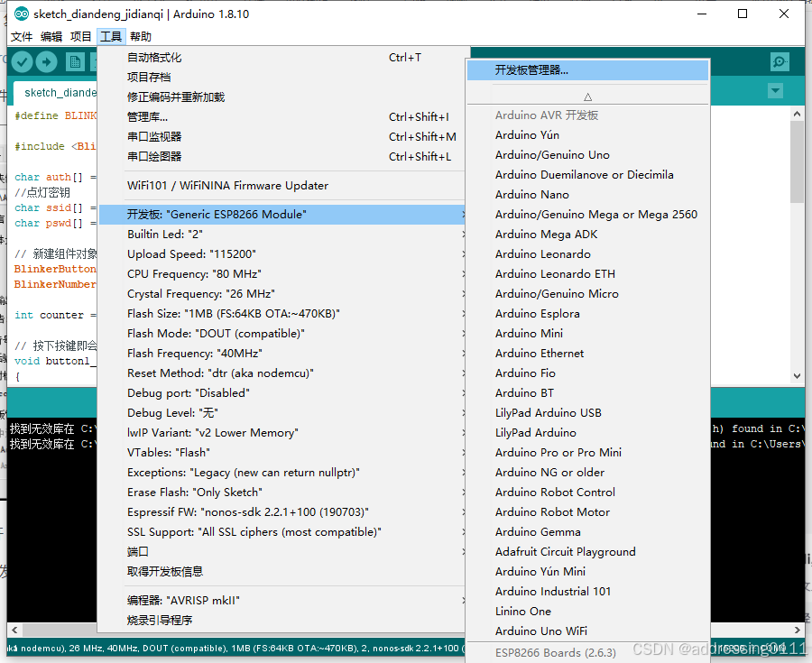
Task: Click console horizontal scrollbar right arrow
Action: [797, 630]
